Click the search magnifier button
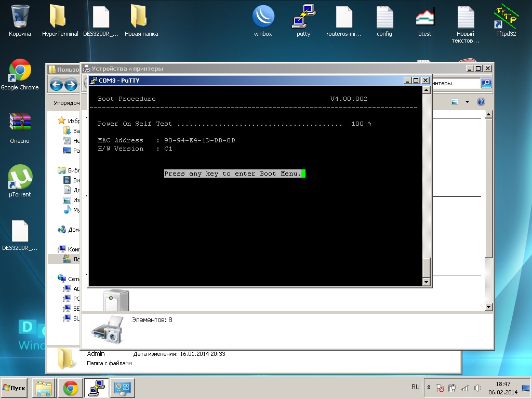This screenshot has height=399, width=532. pyautogui.click(x=486, y=83)
